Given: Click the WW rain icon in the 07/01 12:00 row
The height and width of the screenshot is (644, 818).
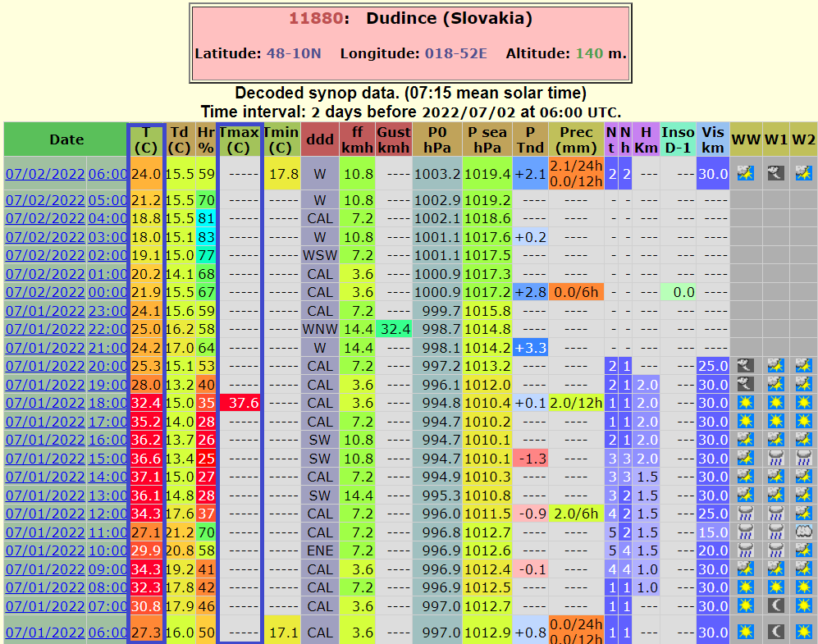Looking at the screenshot, I should point(745,514).
